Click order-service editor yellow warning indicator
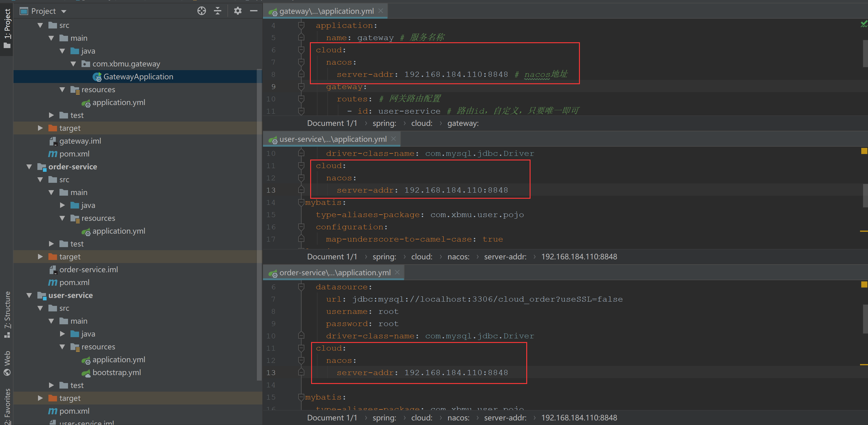 (x=864, y=285)
